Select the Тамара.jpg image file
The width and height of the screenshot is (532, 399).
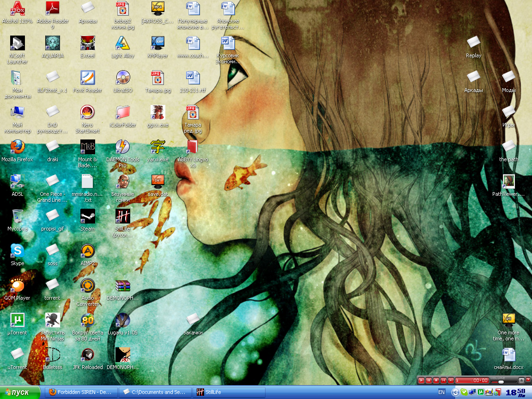tap(158, 82)
